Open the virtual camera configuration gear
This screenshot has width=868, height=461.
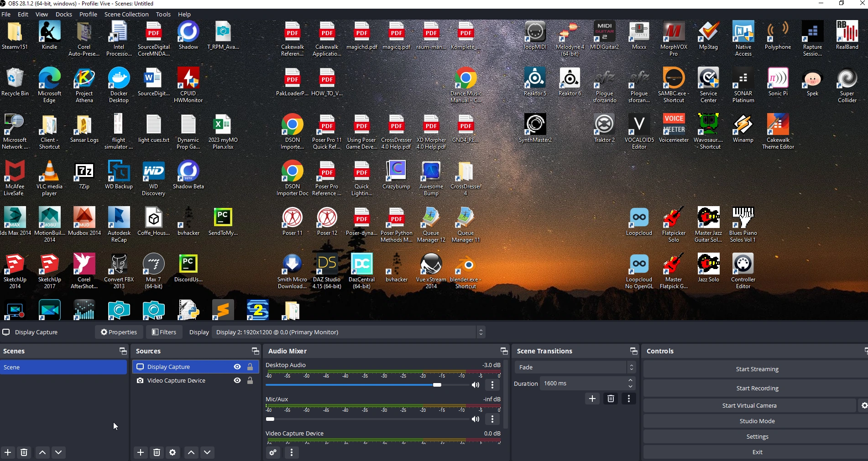pyautogui.click(x=864, y=405)
